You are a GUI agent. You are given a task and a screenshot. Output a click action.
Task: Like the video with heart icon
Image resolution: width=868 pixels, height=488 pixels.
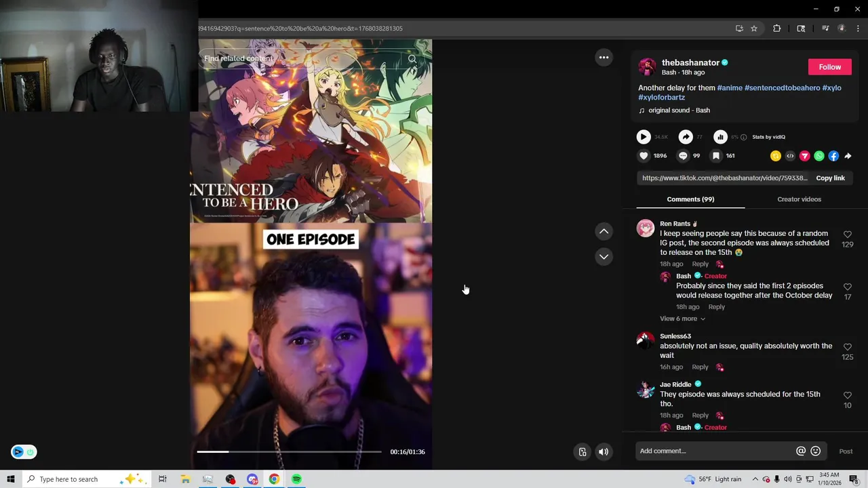tap(644, 156)
